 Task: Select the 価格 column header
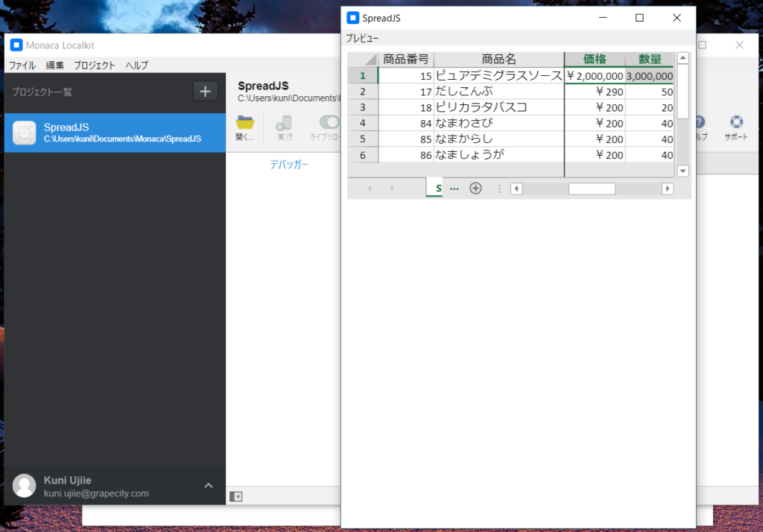[595, 60]
